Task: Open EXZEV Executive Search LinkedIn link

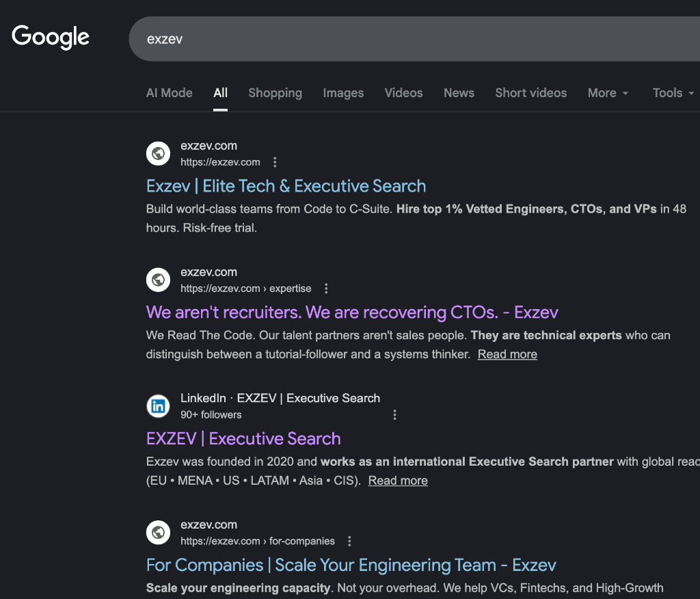Action: [x=243, y=438]
